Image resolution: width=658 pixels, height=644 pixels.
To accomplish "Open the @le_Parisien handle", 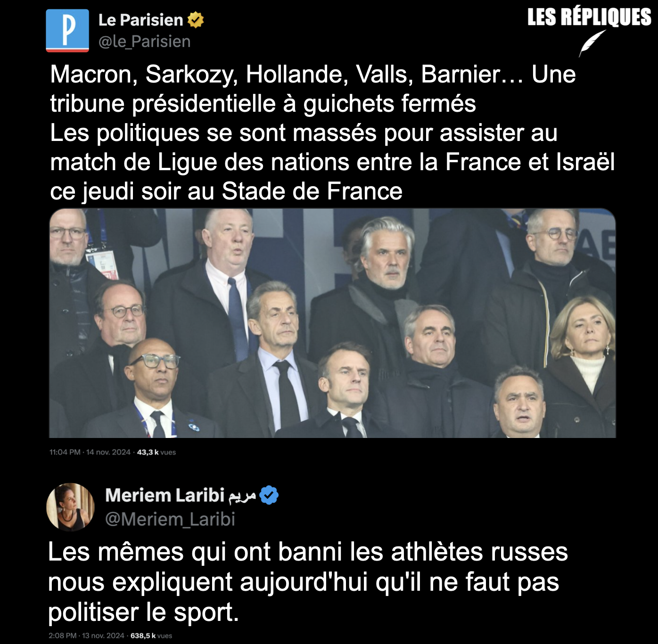I will [144, 41].
